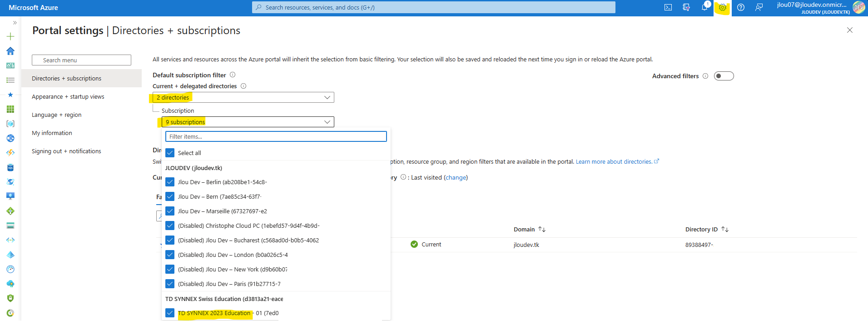Open the Virtual machines monitor icon
This screenshot has height=321, width=868.
[x=10, y=196]
